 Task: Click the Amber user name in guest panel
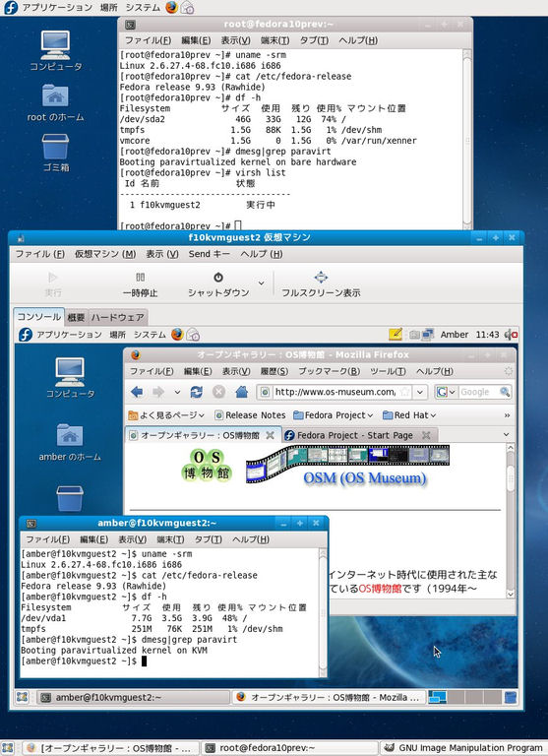[x=454, y=334]
